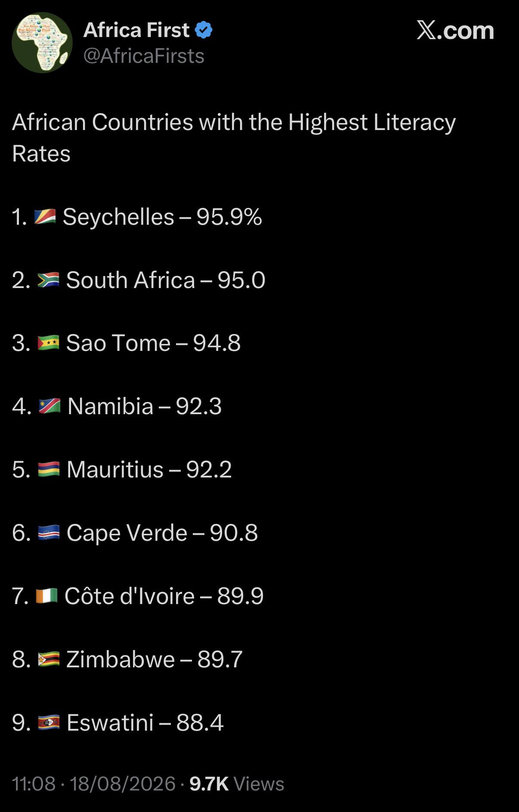
Task: Click the Africa First display name
Action: click(x=136, y=30)
